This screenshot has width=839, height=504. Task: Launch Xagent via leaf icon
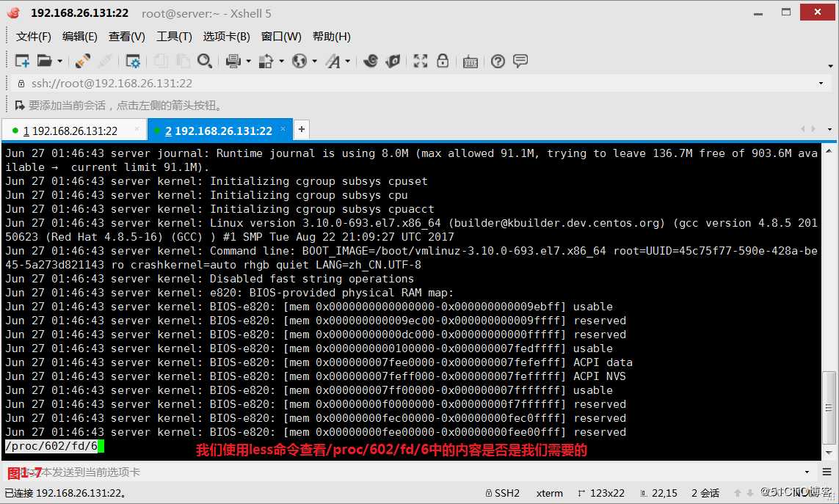coord(393,61)
